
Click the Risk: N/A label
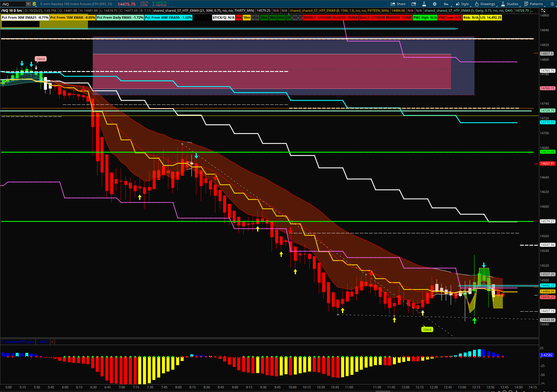coord(471,17)
